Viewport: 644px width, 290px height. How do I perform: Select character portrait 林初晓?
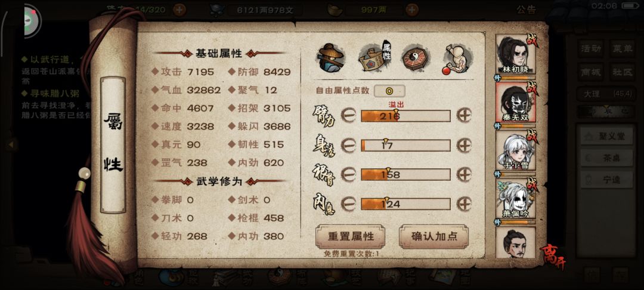515,55
